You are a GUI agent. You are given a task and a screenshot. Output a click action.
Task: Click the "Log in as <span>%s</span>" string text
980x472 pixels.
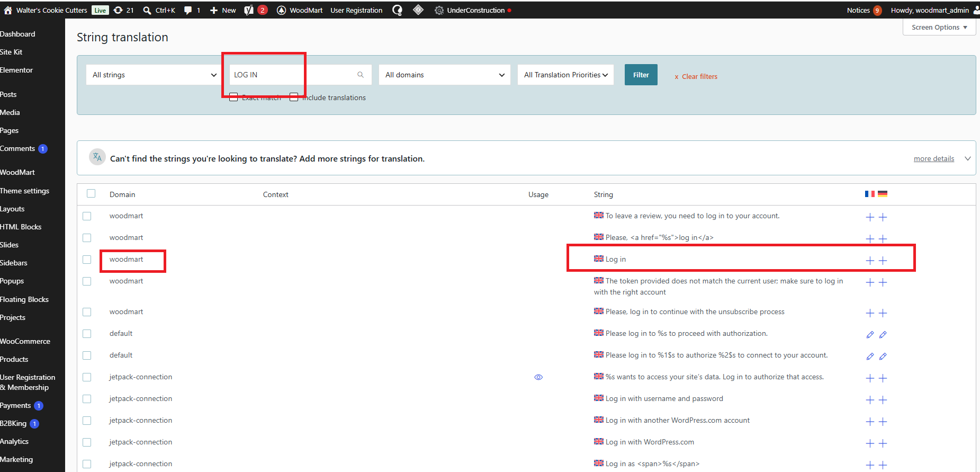point(652,464)
